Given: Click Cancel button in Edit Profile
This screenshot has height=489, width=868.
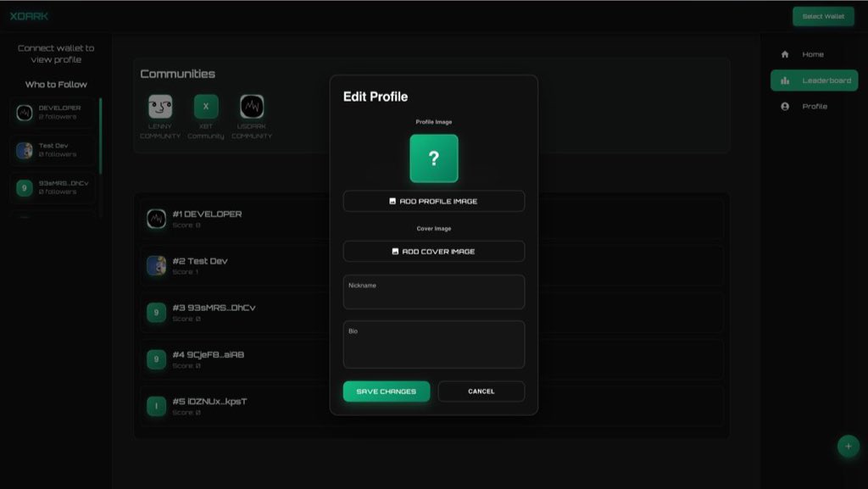Looking at the screenshot, I should click(481, 392).
